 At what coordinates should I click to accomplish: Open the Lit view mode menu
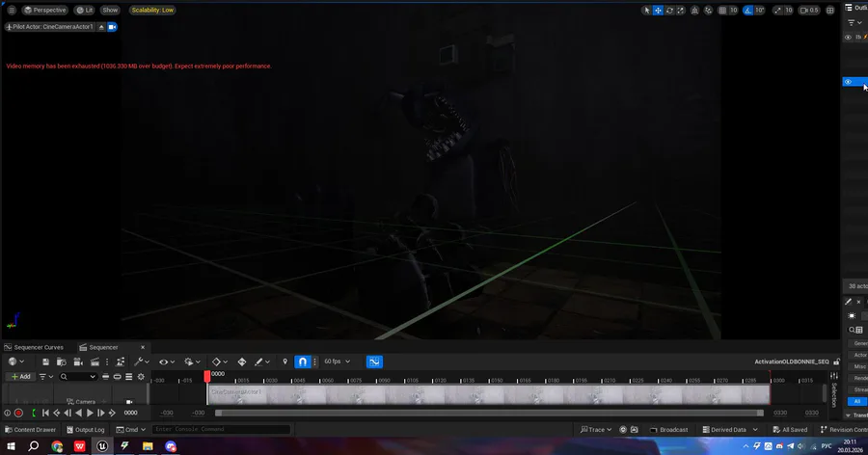pyautogui.click(x=85, y=10)
